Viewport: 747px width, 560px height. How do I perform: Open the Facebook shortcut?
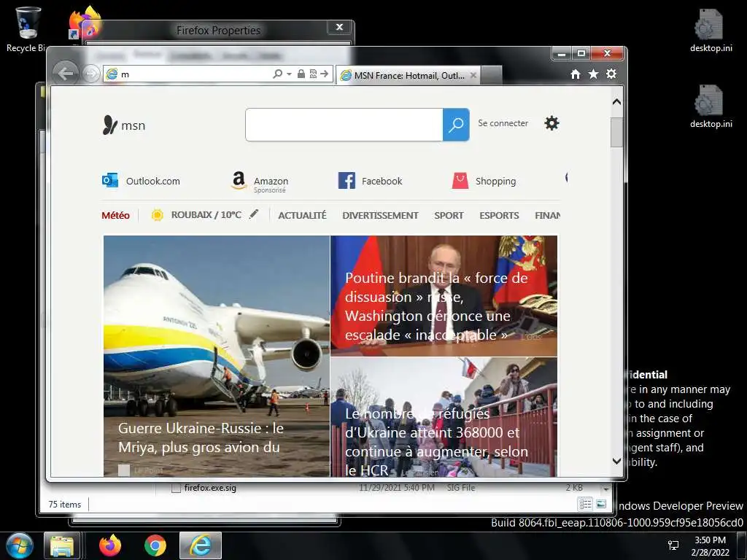(x=370, y=181)
